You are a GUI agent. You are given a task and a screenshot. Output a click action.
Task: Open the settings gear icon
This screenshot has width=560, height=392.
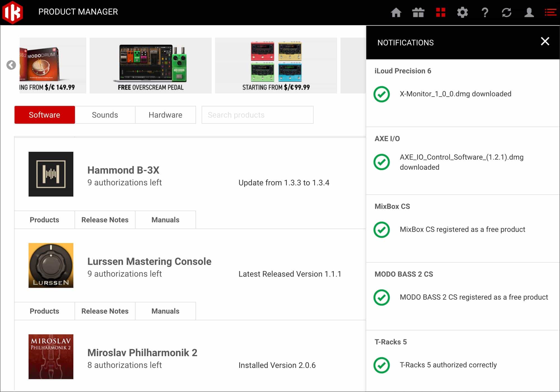462,12
